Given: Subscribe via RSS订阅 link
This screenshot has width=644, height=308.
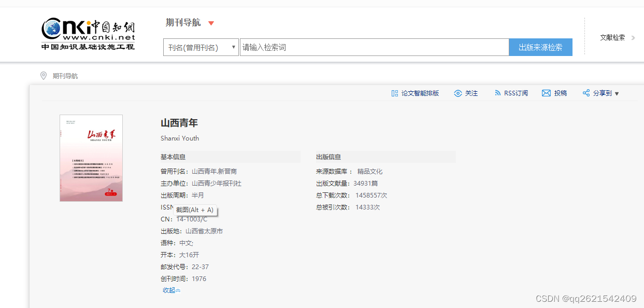Looking at the screenshot, I should click(x=516, y=93).
